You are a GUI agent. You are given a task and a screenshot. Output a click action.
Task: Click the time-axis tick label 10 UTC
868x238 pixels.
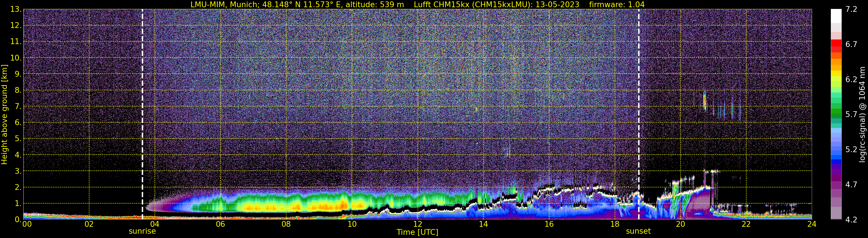pyautogui.click(x=352, y=224)
